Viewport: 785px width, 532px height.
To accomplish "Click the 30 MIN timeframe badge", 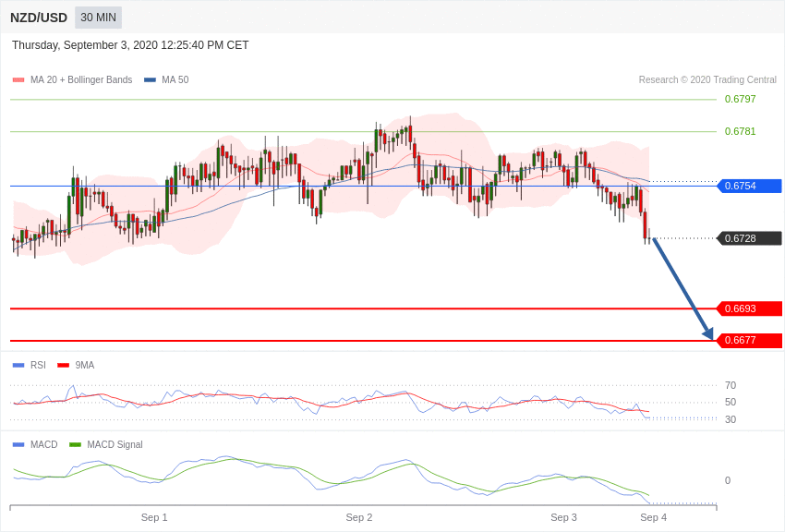I will coord(98,18).
